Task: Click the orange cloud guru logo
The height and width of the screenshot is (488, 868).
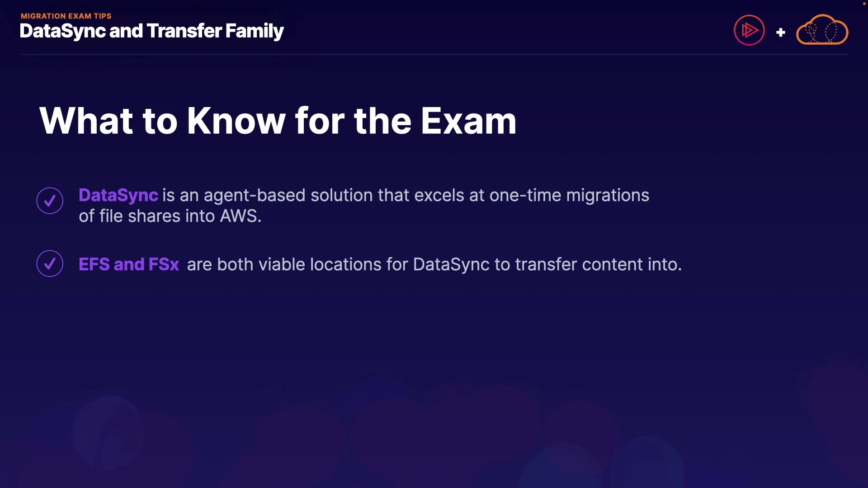Action: click(822, 30)
